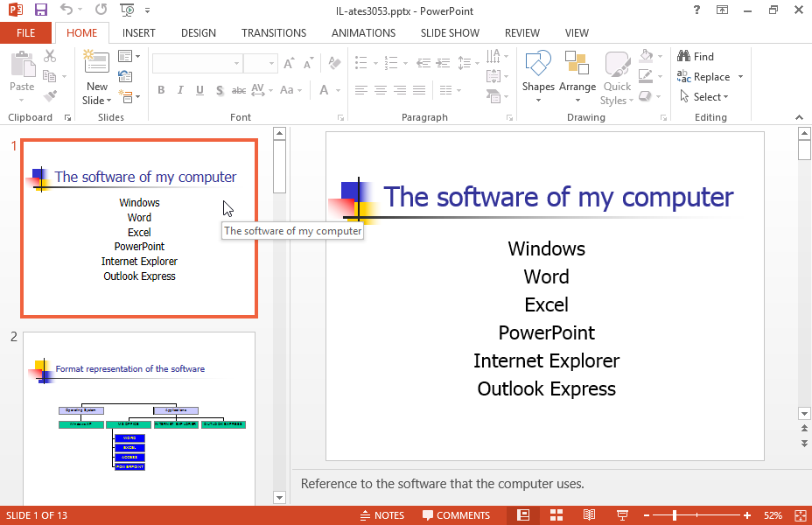
Task: Open the REVIEW tab
Action: 522,33
